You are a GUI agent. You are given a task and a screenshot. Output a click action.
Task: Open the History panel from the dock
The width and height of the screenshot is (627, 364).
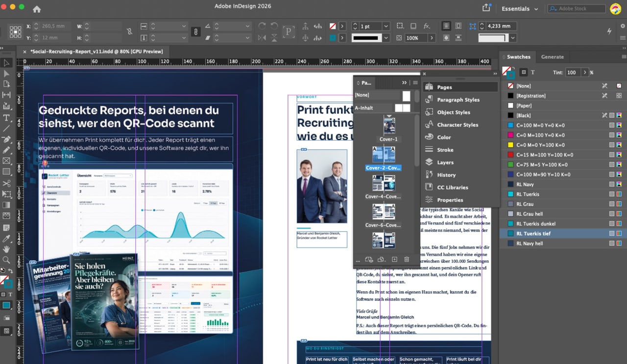460,175
